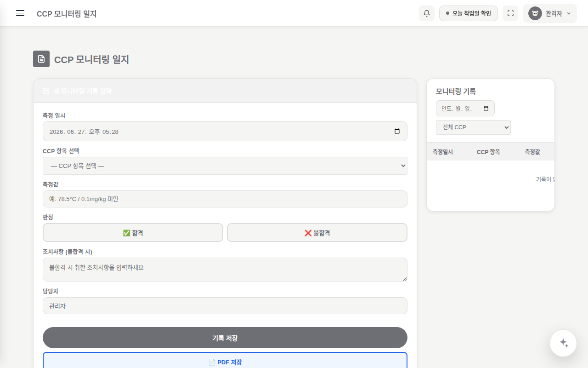The image size is (588, 368).
Task: Click the admin bear avatar
Action: [535, 13]
